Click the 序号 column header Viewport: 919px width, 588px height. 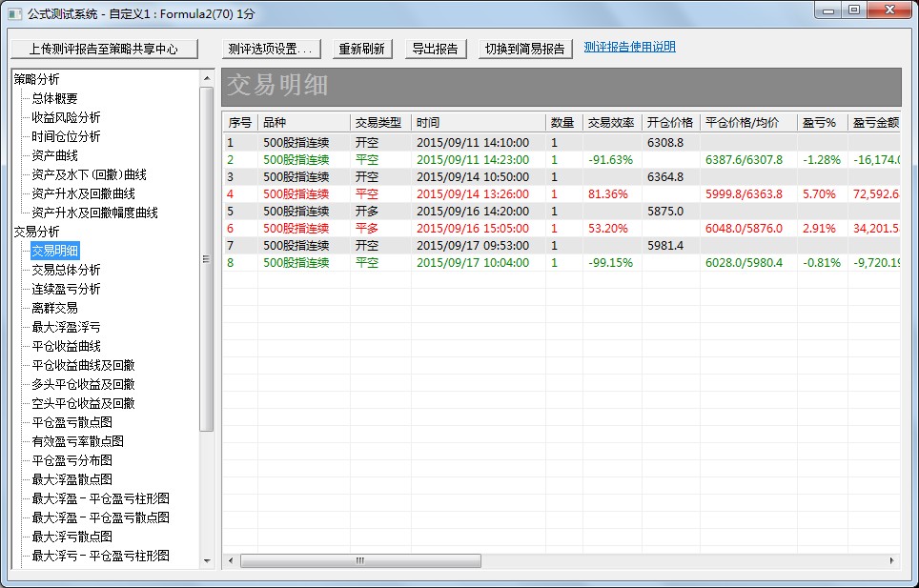coord(239,123)
